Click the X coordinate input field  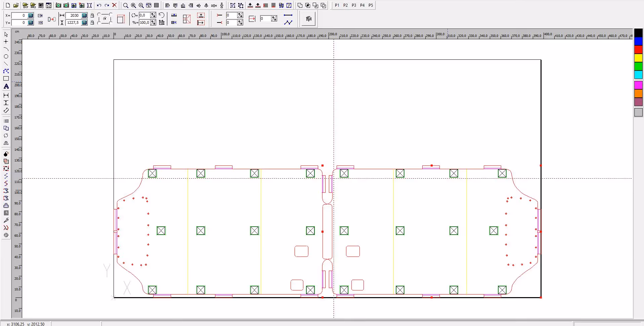(19, 15)
